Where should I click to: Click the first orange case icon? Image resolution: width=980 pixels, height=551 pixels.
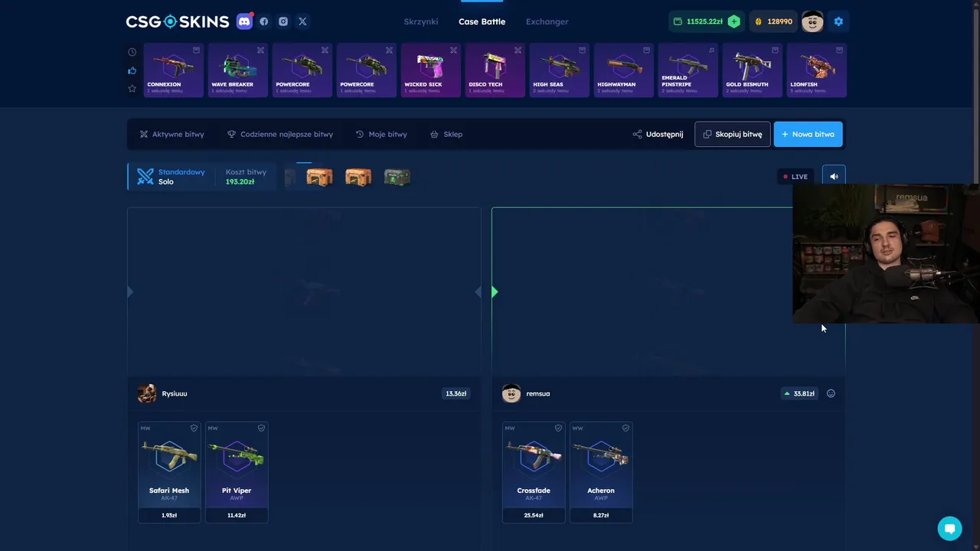(319, 178)
